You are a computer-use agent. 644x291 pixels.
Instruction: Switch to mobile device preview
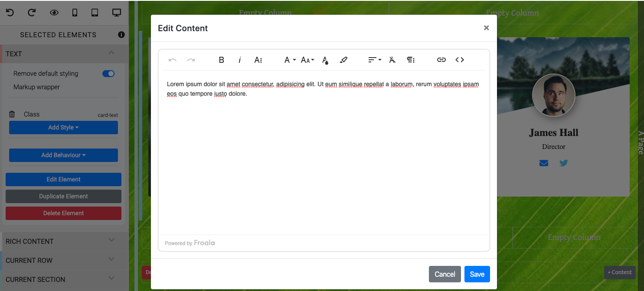tap(75, 13)
